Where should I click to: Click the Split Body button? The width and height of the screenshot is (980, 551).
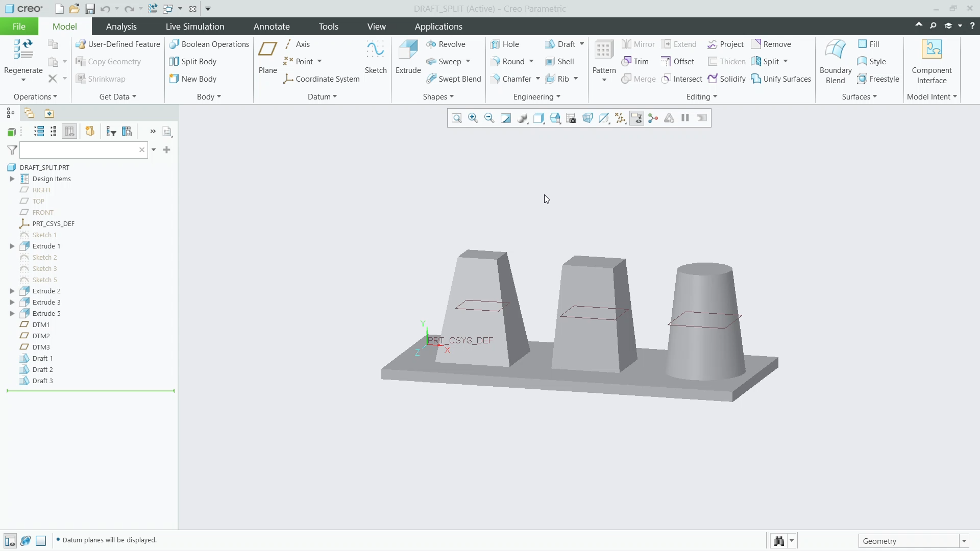(x=193, y=62)
